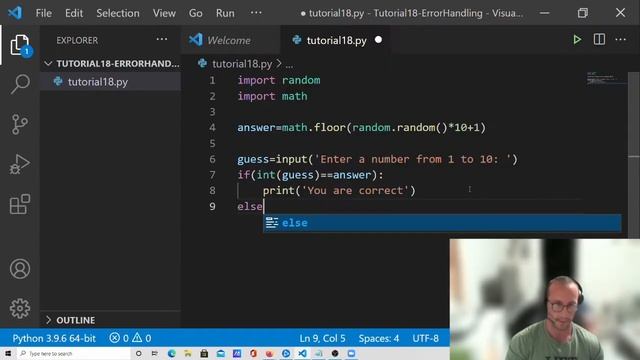Open the Search view in activity bar
The image size is (640, 360).
coord(20,84)
